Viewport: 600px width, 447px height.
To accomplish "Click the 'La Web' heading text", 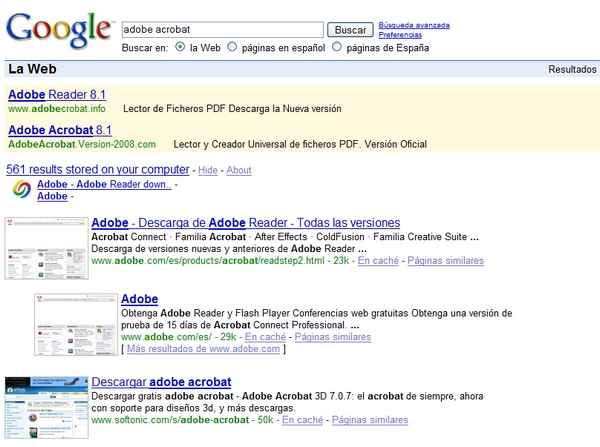I will 33,69.
